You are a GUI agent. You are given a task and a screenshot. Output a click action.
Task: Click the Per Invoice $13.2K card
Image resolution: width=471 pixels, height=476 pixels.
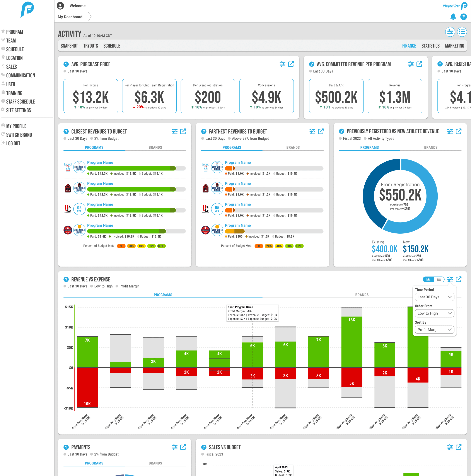[x=90, y=96]
